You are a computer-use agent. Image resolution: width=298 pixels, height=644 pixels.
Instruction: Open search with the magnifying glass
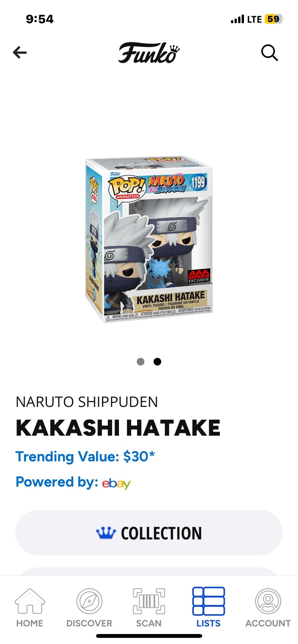click(269, 53)
